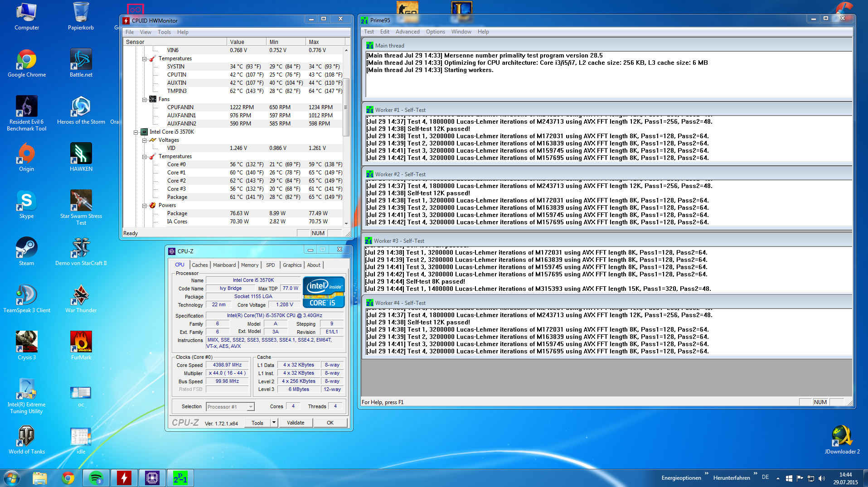
Task: Collapse the Voltages group under Intel Core
Action: click(x=144, y=140)
